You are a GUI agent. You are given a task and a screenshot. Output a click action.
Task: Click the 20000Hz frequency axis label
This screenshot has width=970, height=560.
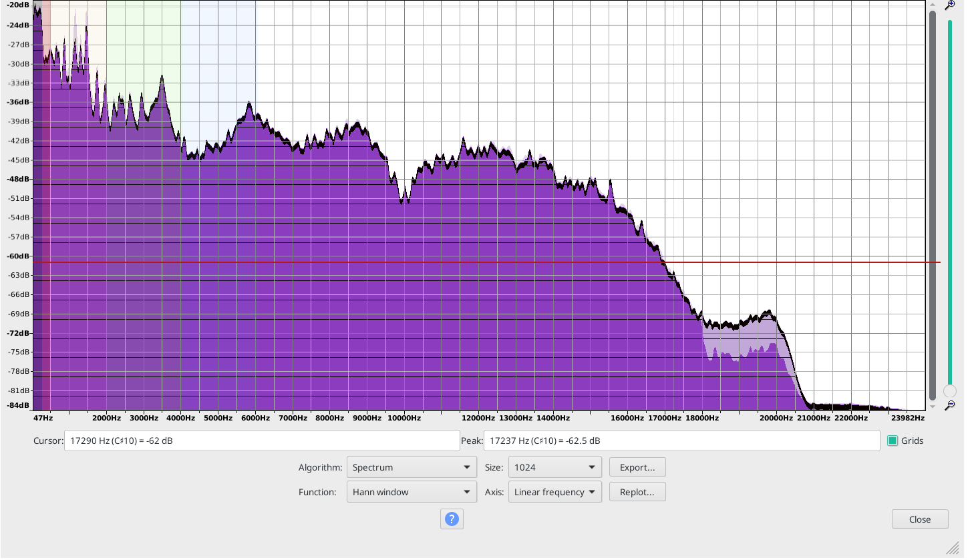point(775,418)
